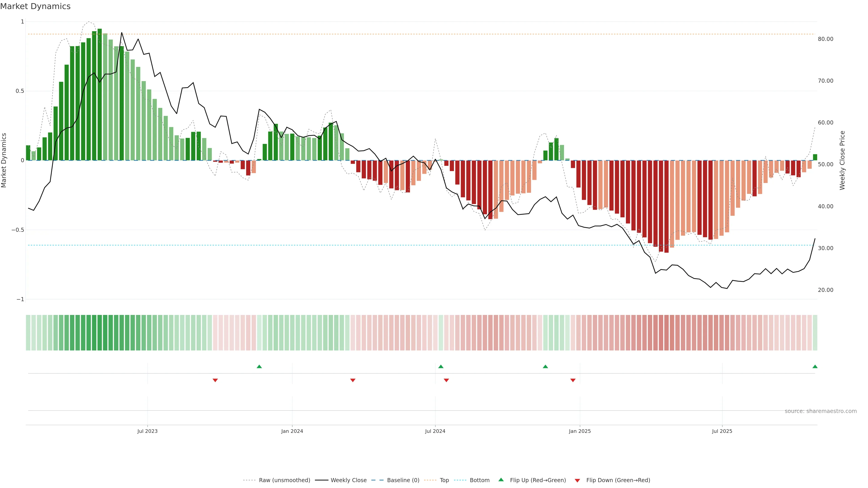Click the red Flip Down marker between Jan 2024 and Jul 2024
This screenshot has width=868, height=488.
[353, 380]
